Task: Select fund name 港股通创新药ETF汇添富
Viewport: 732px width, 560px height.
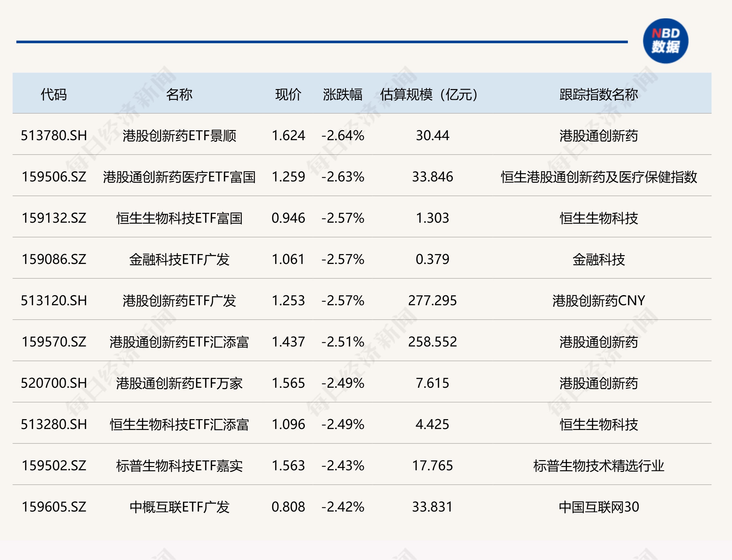Action: pyautogui.click(x=179, y=342)
